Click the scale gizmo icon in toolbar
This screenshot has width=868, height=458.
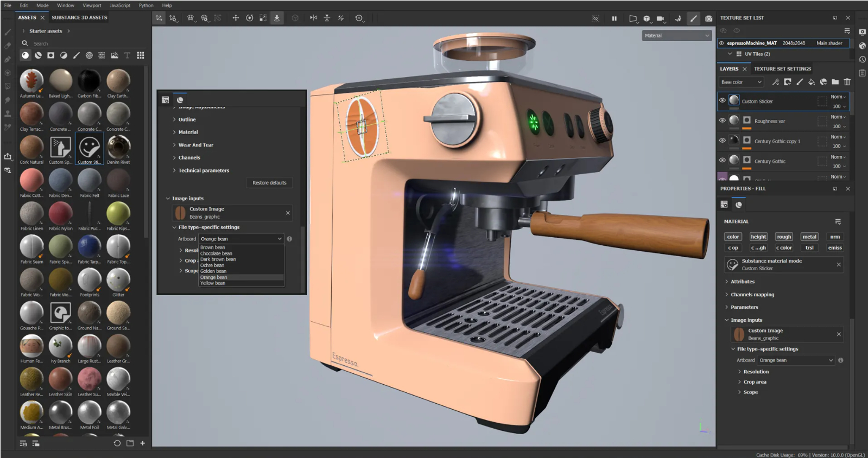[263, 18]
